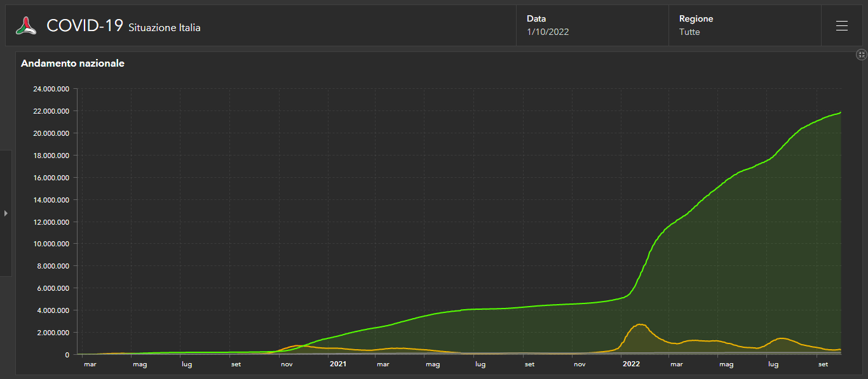
Task: Click the last 'set' label on x-axis
Action: 823,364
